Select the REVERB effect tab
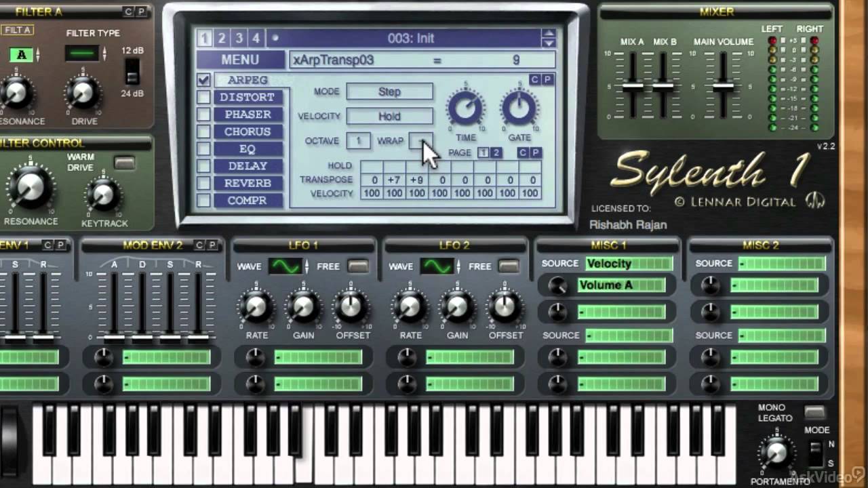The height and width of the screenshot is (488, 868). 248,183
